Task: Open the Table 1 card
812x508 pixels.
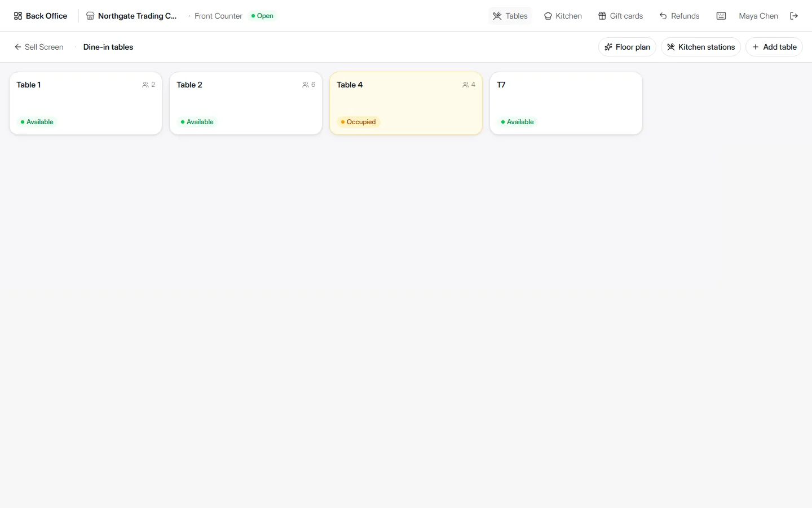Action: [x=86, y=103]
